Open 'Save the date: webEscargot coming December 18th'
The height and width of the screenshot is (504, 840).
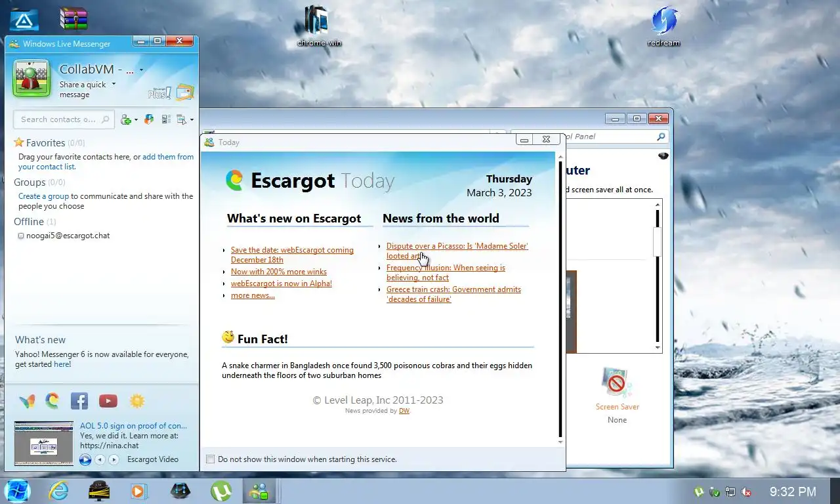(292, 255)
